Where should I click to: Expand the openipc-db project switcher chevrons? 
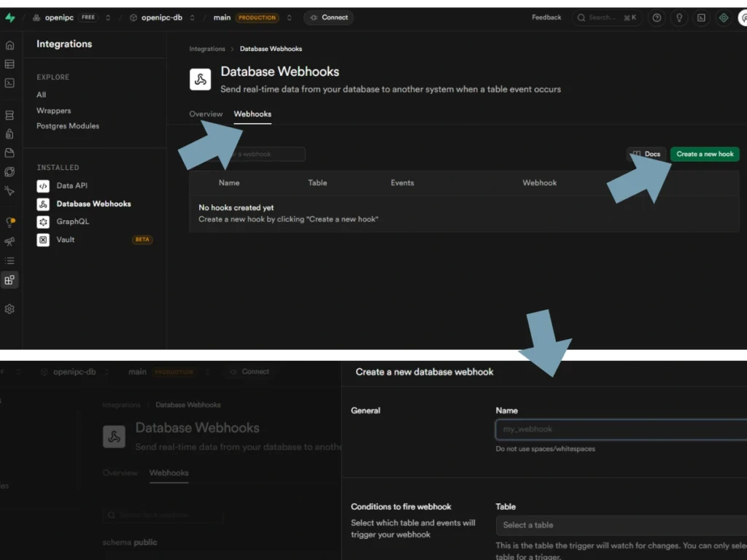193,18
